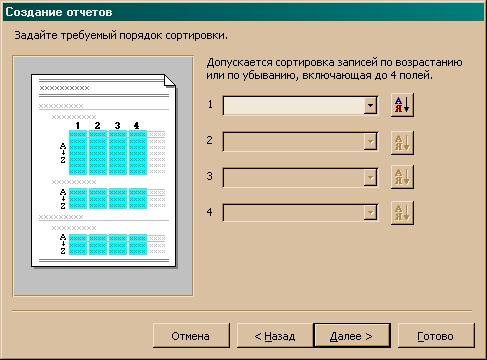Toggle the sort order button for field 3
The width and height of the screenshot is (487, 360).
402,177
